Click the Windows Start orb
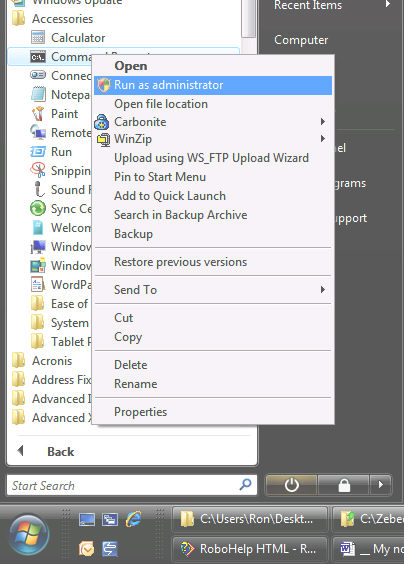Screen dimensions: 404x564 coord(29,534)
